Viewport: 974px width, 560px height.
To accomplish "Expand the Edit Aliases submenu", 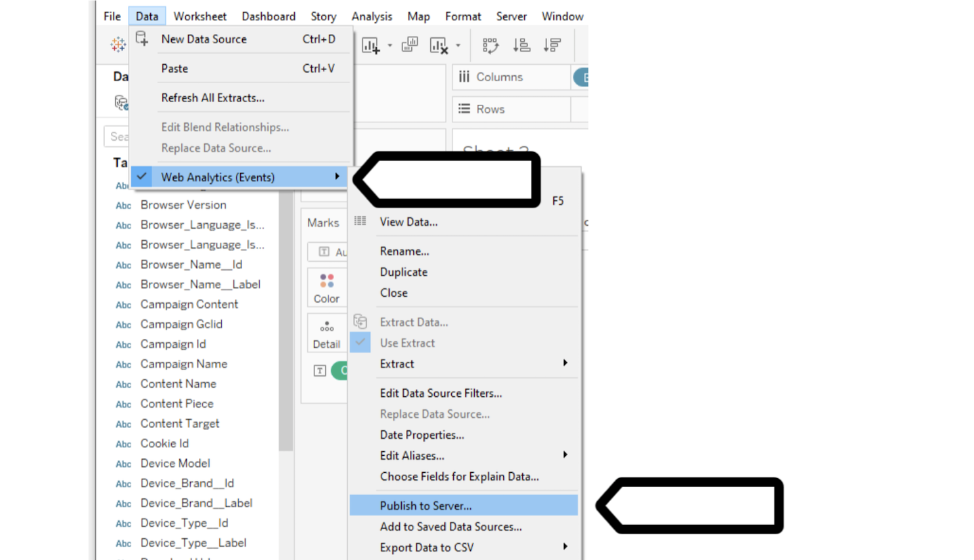I will coord(565,455).
